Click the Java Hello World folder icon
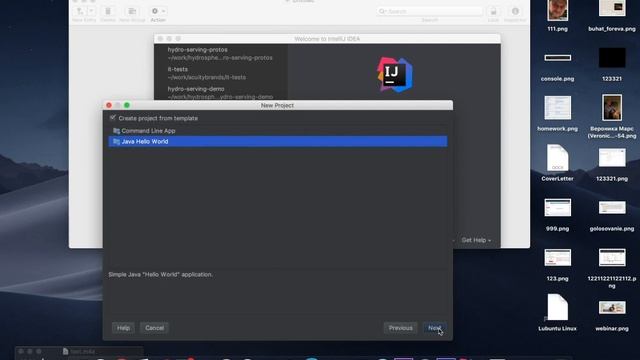Screen dimensions: 640x360 point(116,141)
